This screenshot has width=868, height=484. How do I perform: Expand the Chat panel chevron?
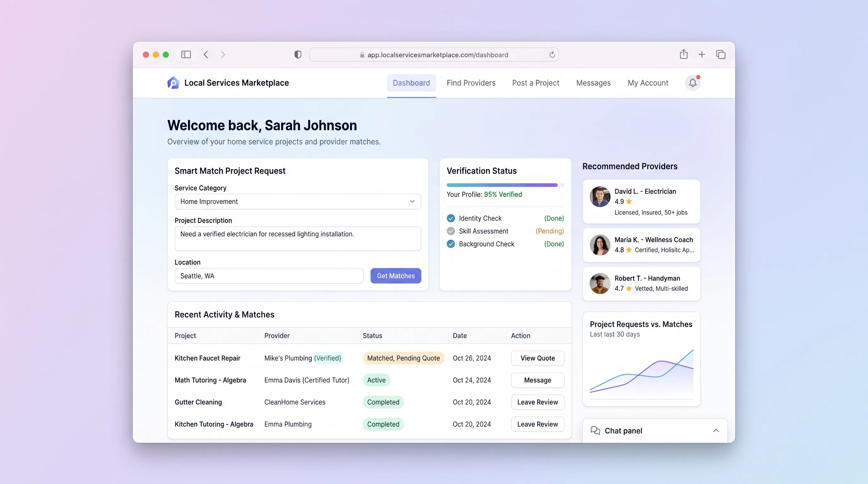point(716,430)
